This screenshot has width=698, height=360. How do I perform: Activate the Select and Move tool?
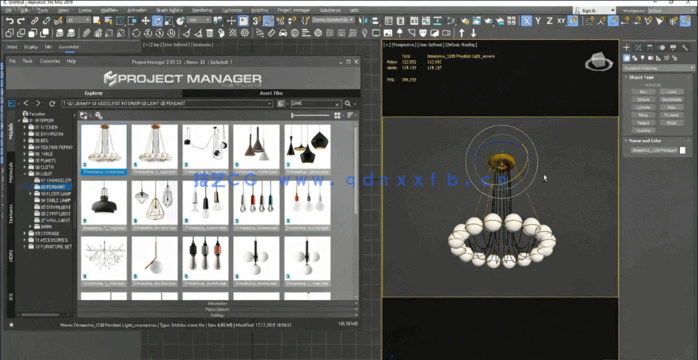(x=146, y=21)
